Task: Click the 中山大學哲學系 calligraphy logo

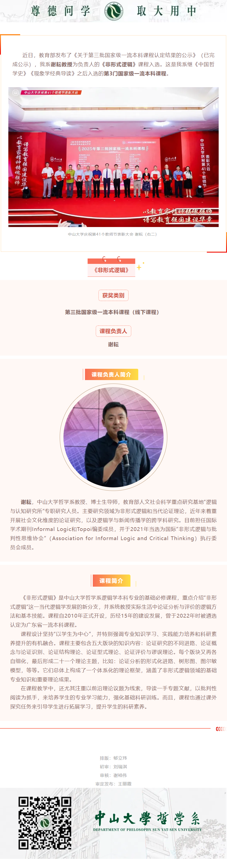Action: pos(147,818)
